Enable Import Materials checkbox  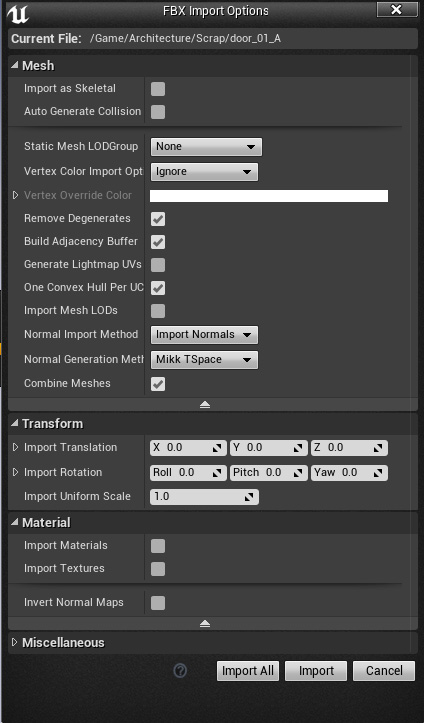[158, 546]
